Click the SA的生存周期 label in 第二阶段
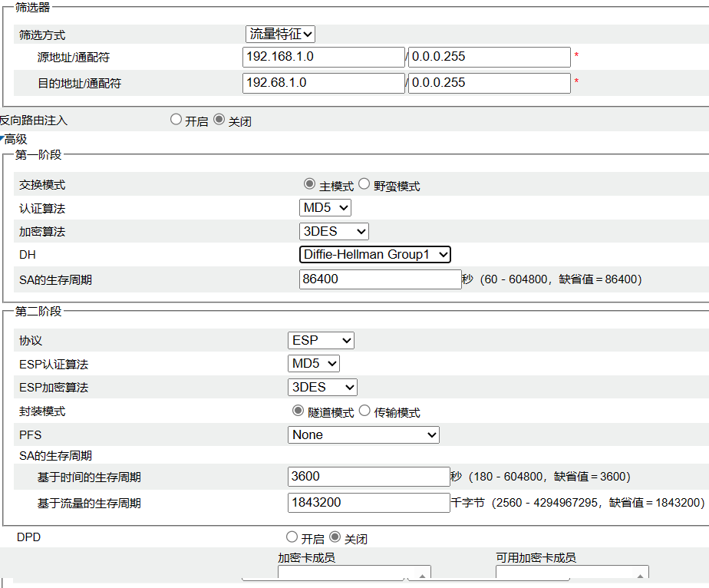The width and height of the screenshot is (709, 588). 55,455
